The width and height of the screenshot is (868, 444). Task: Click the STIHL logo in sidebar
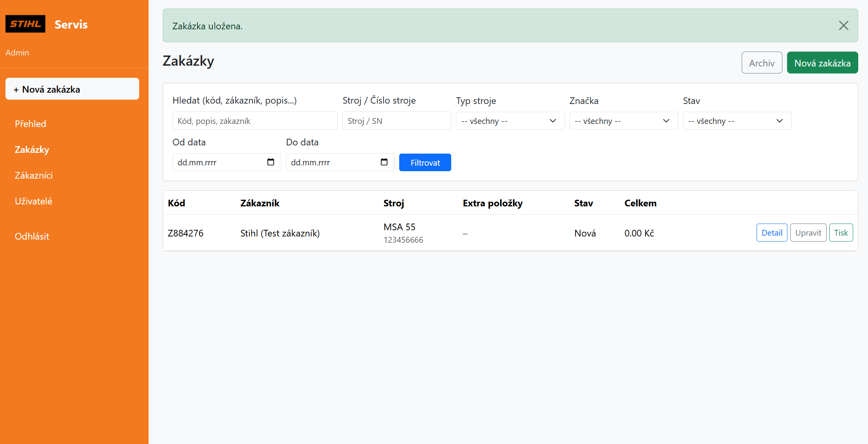tap(25, 24)
